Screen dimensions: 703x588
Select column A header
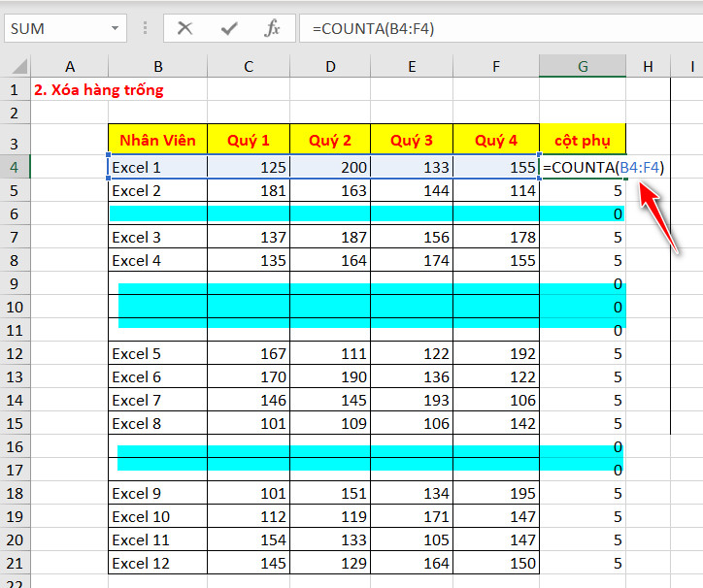tap(70, 66)
